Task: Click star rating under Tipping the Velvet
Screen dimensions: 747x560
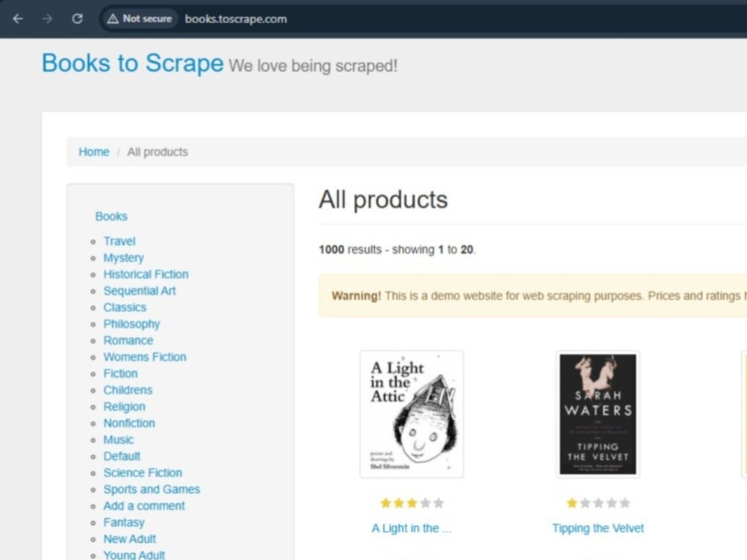Action: pyautogui.click(x=598, y=503)
